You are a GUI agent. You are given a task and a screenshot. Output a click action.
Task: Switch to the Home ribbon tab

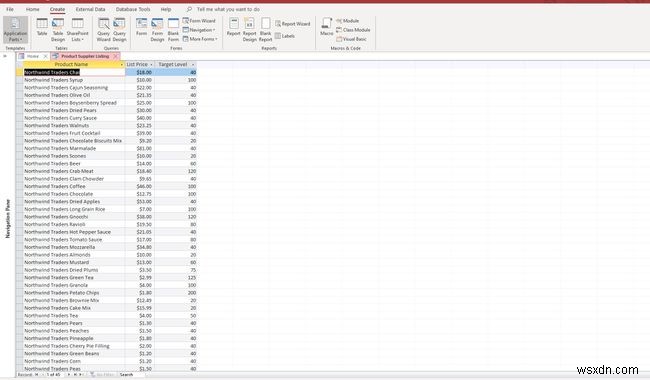coord(32,9)
